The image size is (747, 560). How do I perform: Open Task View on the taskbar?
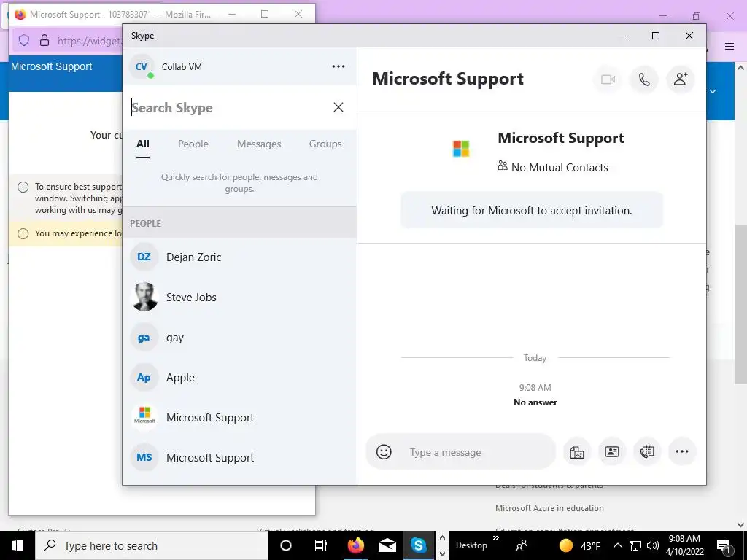pos(321,545)
